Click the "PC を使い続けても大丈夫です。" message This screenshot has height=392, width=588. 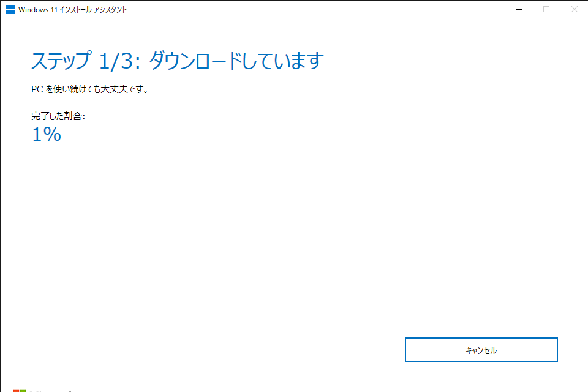pos(90,89)
